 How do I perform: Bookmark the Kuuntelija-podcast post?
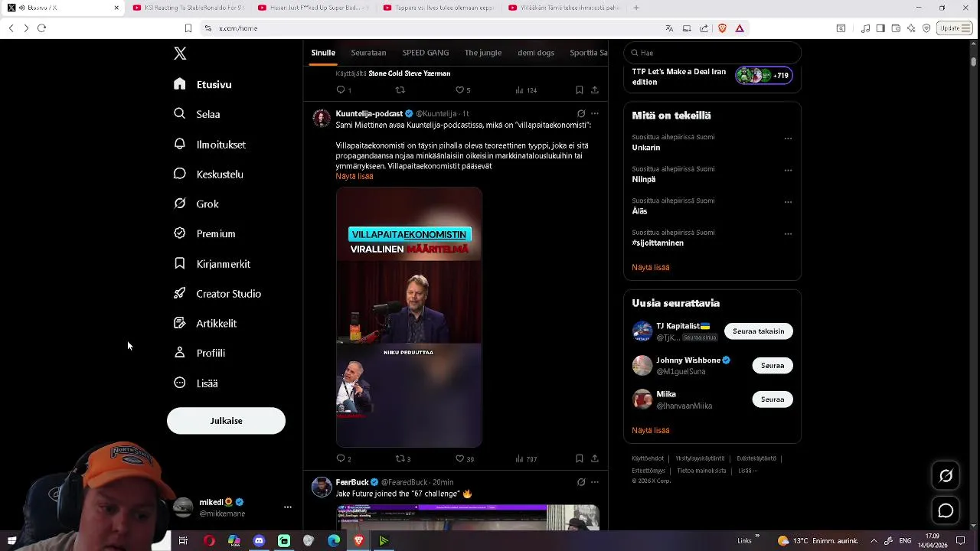click(580, 459)
